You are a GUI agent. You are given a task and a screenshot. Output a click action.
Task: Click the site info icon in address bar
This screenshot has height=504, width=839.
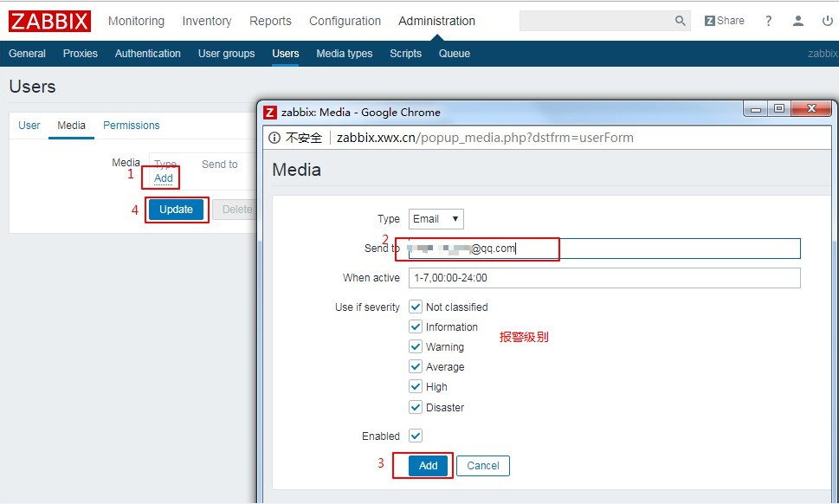point(274,138)
